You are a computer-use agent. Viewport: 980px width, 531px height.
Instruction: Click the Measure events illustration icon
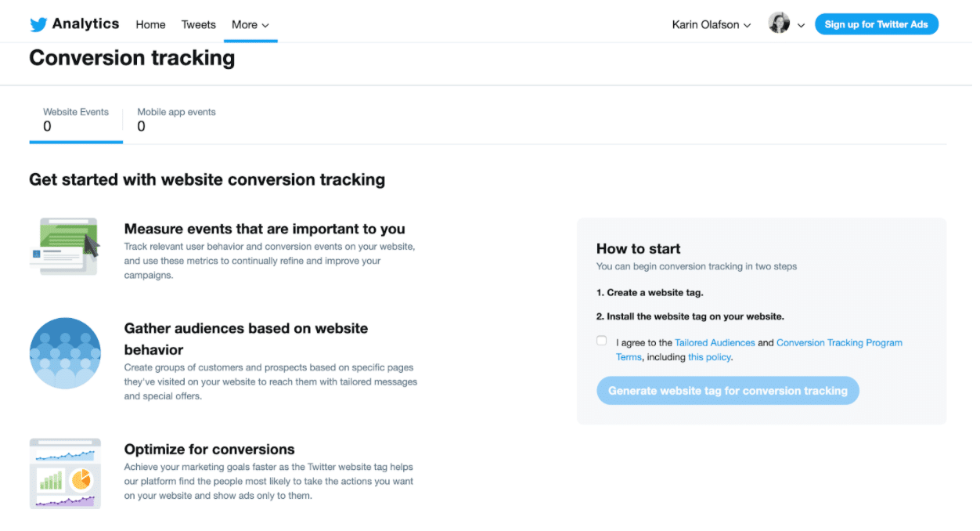(x=65, y=246)
